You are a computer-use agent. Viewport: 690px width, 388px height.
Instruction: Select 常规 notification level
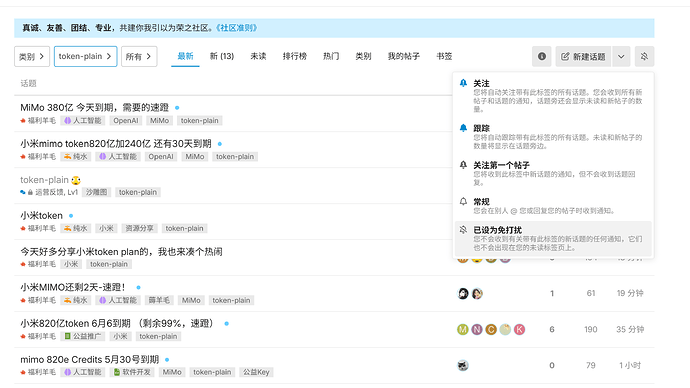553,205
